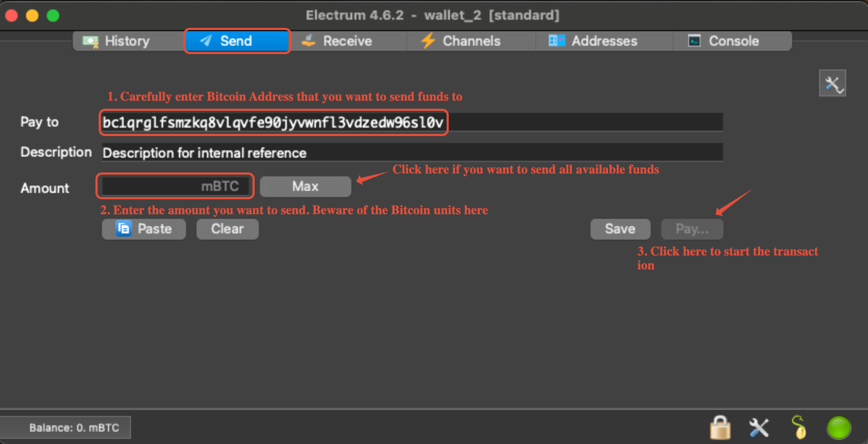Click the Pay... button

pyautogui.click(x=692, y=229)
